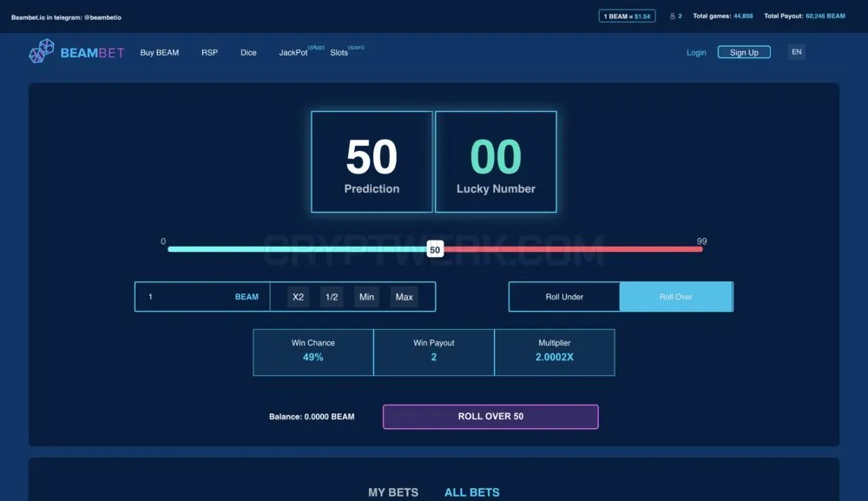Image resolution: width=868 pixels, height=501 pixels.
Task: Click the BeamBet dice logo icon
Action: [x=42, y=51]
